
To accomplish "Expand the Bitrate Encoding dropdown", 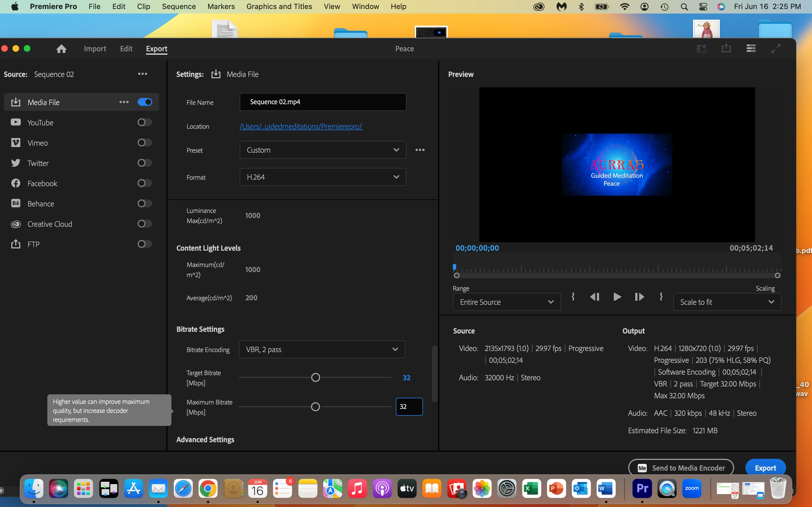I will (322, 349).
